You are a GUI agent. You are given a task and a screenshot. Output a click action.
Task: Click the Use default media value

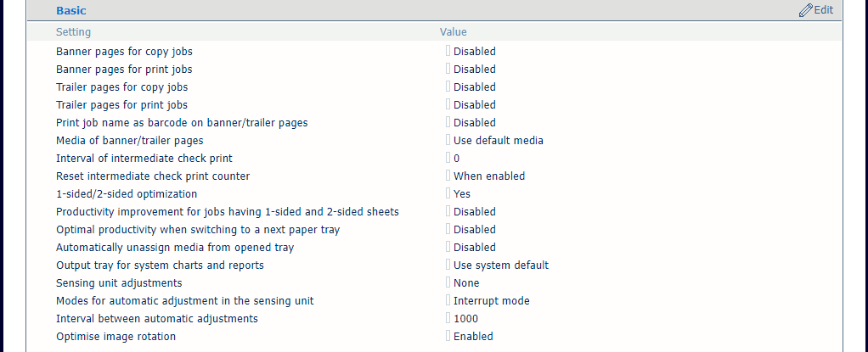click(x=498, y=141)
